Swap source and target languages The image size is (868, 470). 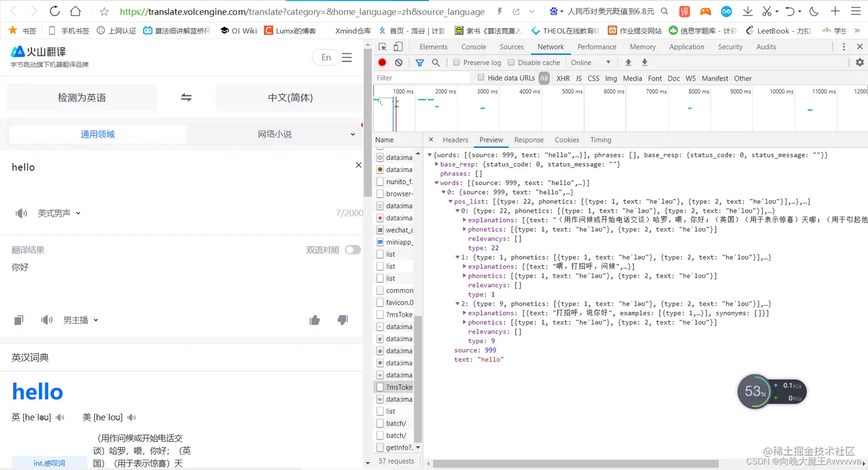(x=186, y=97)
